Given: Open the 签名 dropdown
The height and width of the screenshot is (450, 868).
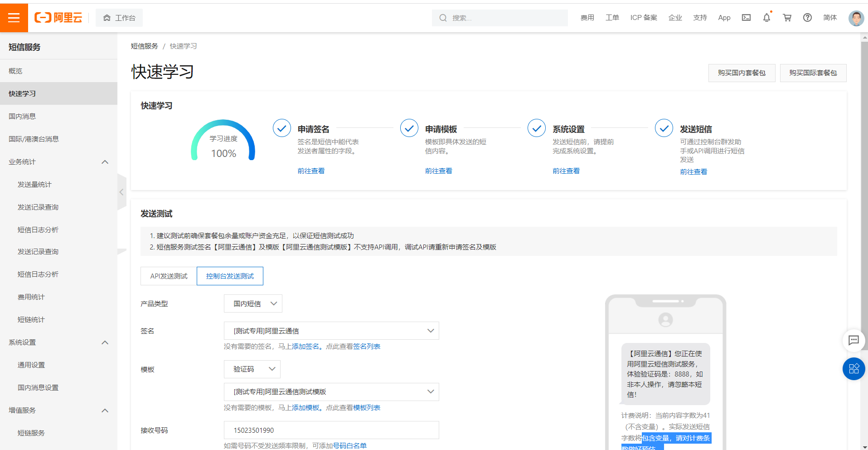Looking at the screenshot, I should tap(331, 331).
